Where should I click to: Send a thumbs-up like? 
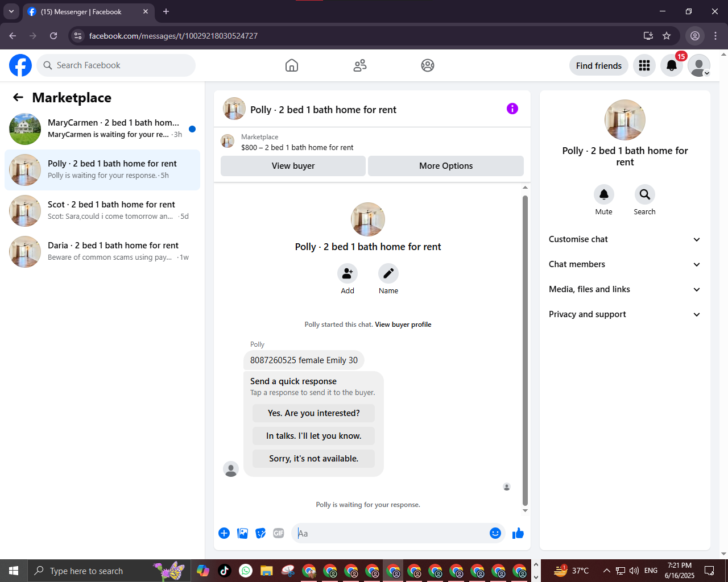pos(518,533)
